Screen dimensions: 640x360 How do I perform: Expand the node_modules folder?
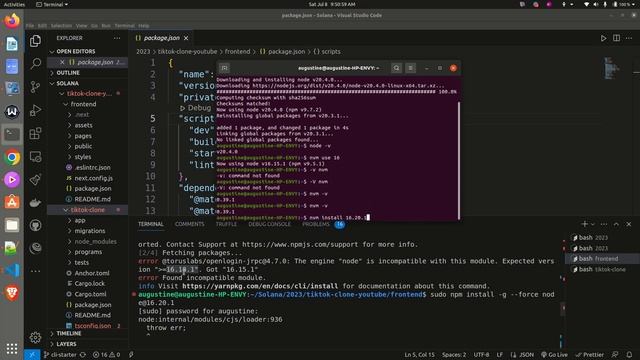[96, 241]
